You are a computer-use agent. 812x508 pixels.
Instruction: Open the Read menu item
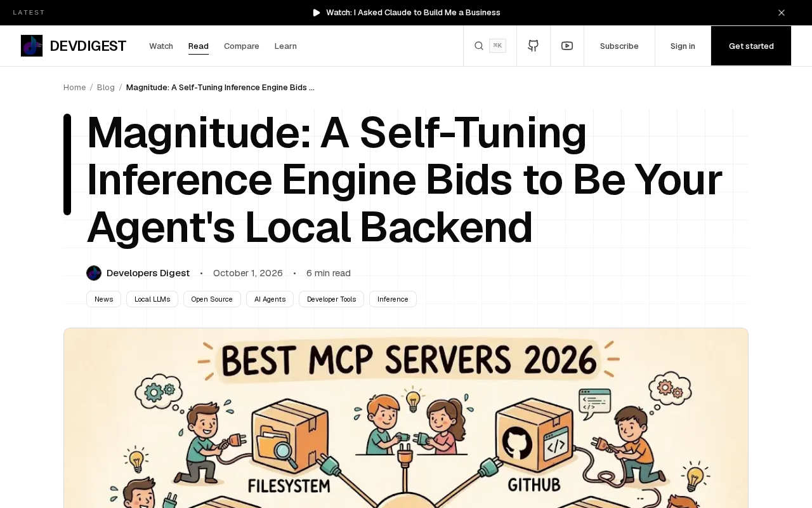(x=199, y=46)
